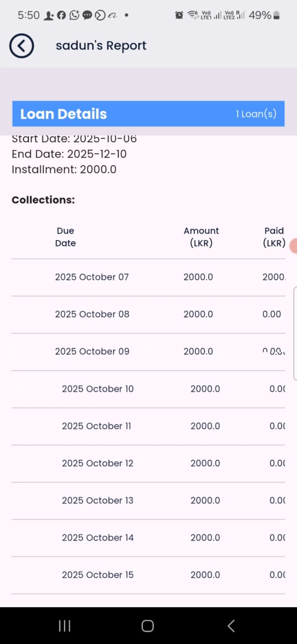Tap the 2025 October 10 due date
This screenshot has height=644, width=297.
(x=98, y=389)
